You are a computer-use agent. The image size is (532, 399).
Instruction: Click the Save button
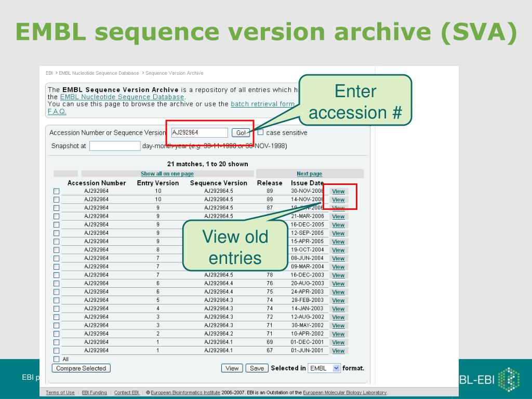click(x=257, y=368)
